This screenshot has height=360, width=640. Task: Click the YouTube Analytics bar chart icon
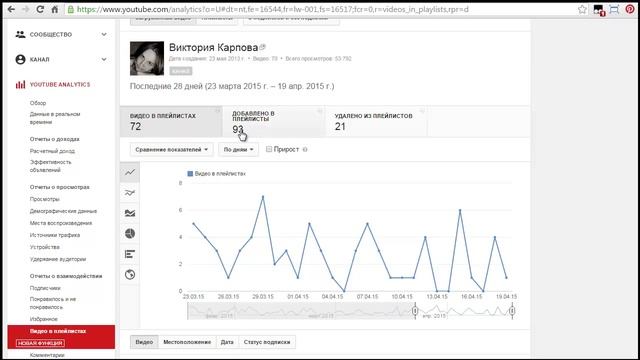[x=20, y=84]
